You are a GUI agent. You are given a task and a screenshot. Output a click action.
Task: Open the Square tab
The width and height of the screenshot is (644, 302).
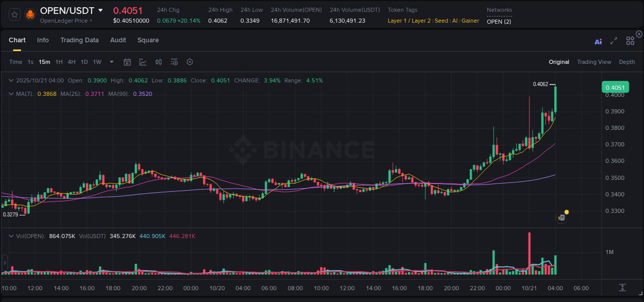148,40
